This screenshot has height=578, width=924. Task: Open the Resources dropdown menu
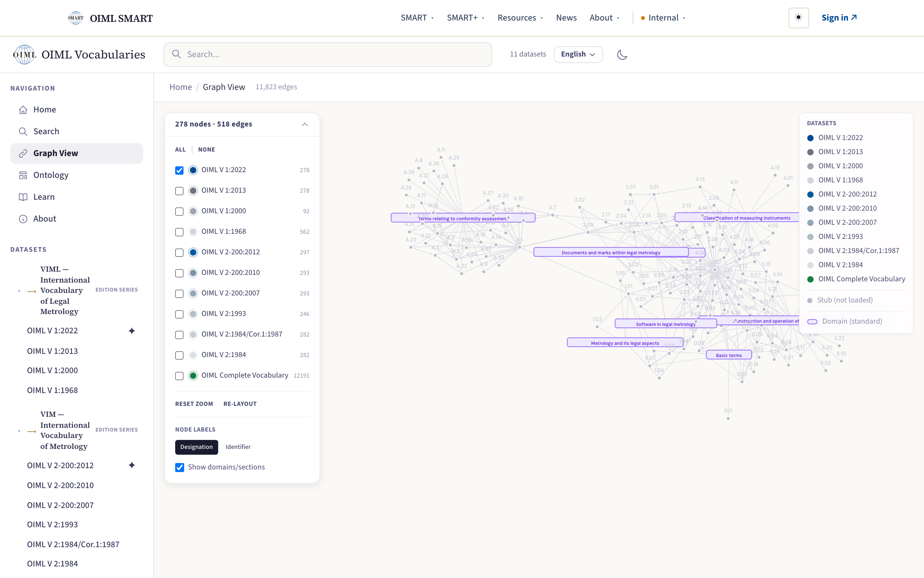tap(520, 18)
